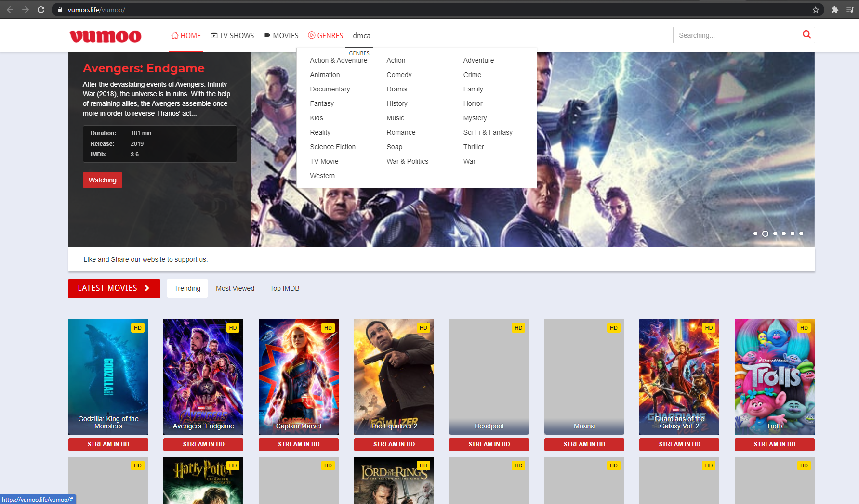Click STREAM IN HD under Captain Marvel

pyautogui.click(x=299, y=444)
